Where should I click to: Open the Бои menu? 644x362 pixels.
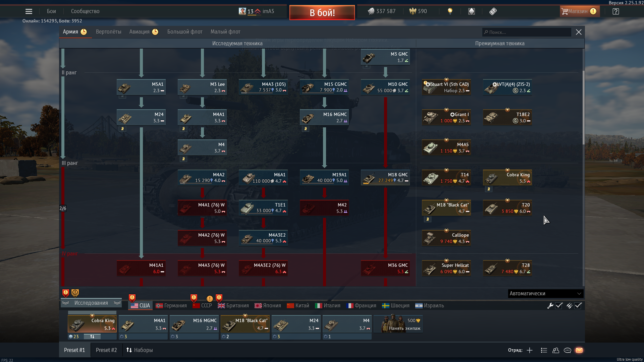pyautogui.click(x=51, y=11)
